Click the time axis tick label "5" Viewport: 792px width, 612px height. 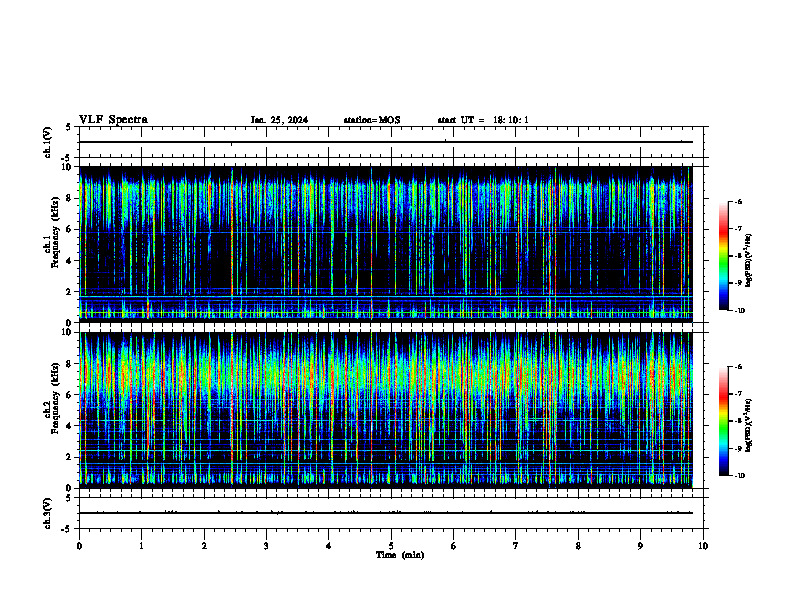(391, 546)
